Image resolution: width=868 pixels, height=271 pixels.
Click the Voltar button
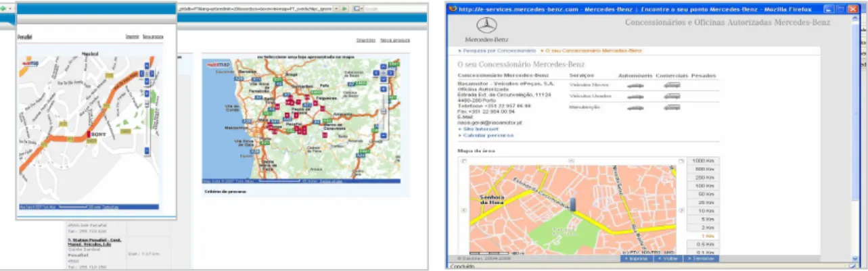pos(668,258)
